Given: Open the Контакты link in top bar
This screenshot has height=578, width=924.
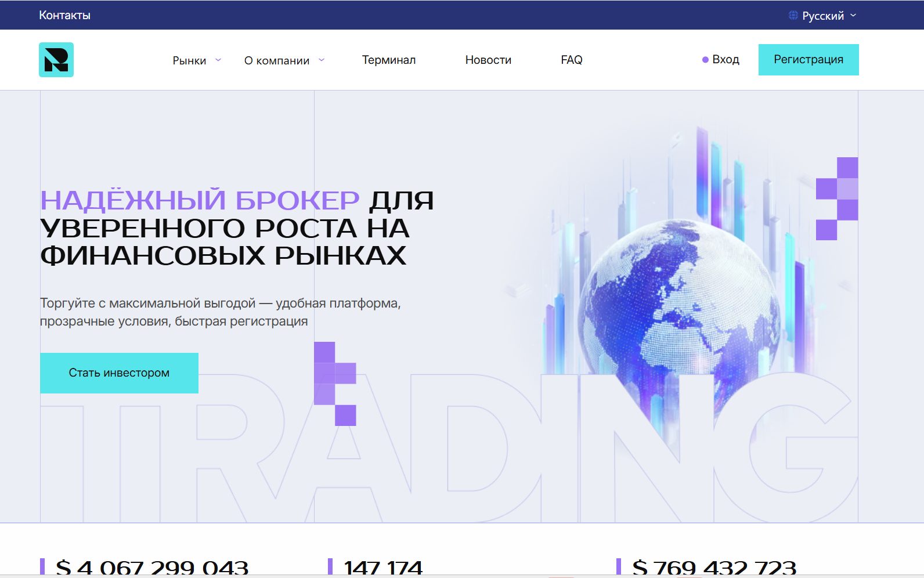Looking at the screenshot, I should [64, 15].
